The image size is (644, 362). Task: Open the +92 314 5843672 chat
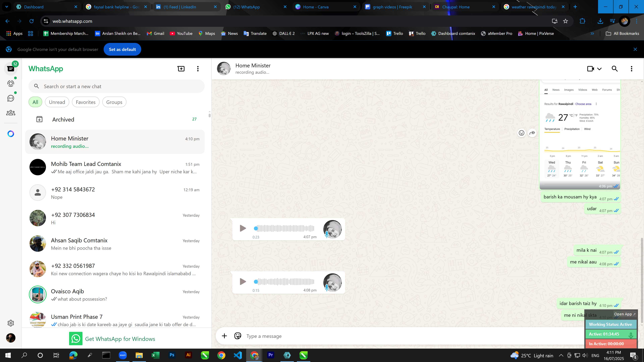[x=115, y=193]
